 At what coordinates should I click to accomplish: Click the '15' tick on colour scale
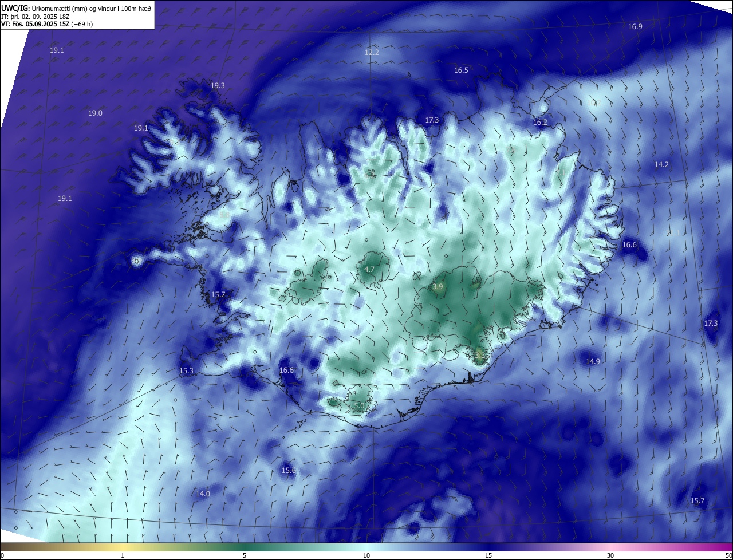tap(488, 555)
